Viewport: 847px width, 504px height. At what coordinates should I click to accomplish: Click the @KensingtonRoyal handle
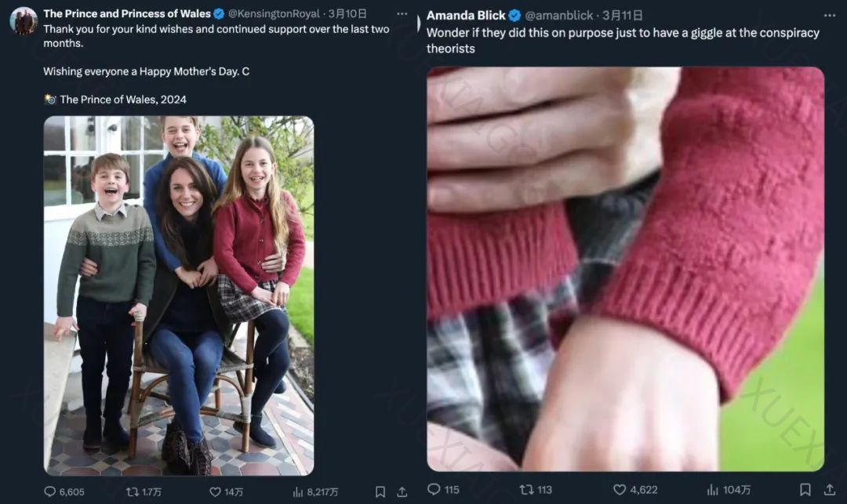click(x=271, y=13)
